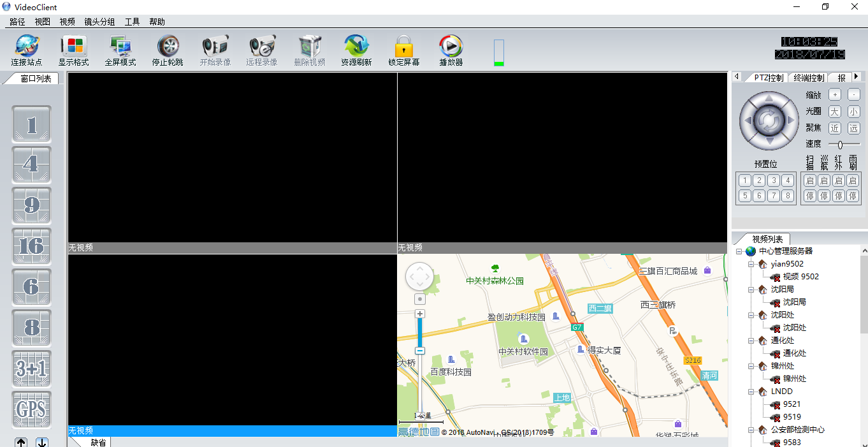Switch to the 终端控制 tab
Viewport: 868px width, 447px height.
coord(809,78)
